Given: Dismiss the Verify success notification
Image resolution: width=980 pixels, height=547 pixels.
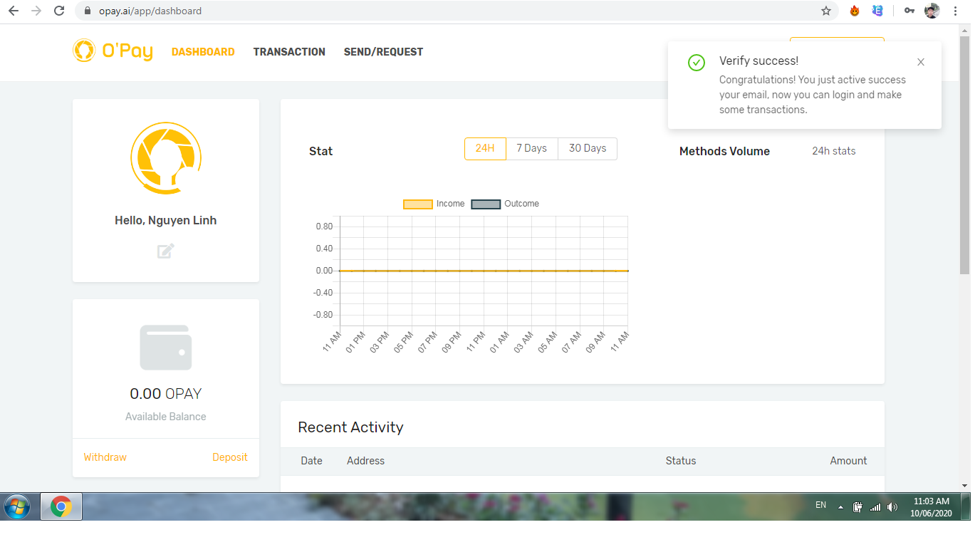Looking at the screenshot, I should coord(921,62).
